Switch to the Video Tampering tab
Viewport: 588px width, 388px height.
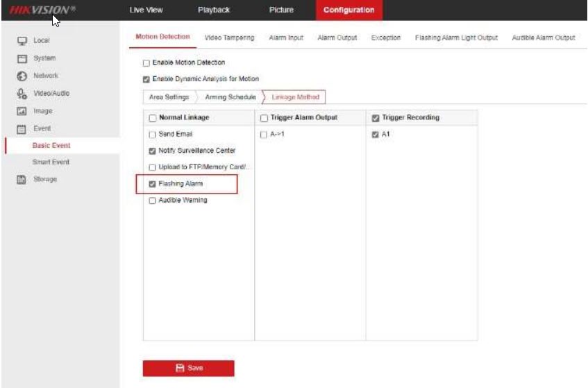[x=229, y=37]
